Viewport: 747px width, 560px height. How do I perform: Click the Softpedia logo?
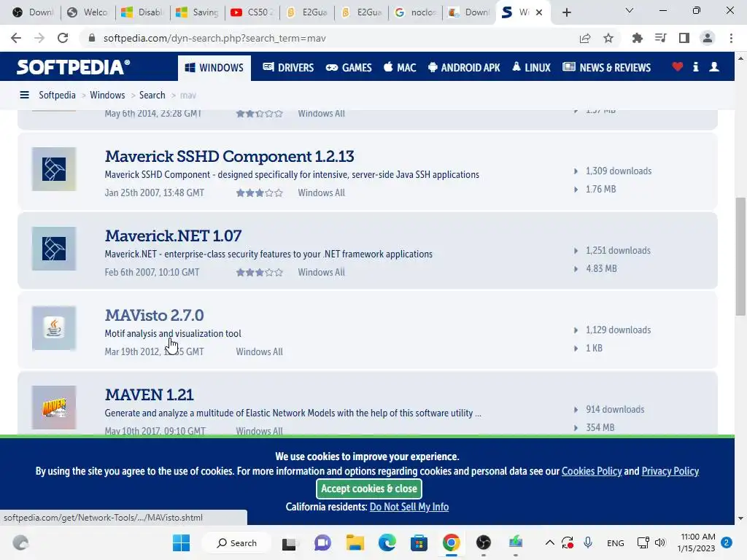[x=73, y=67]
